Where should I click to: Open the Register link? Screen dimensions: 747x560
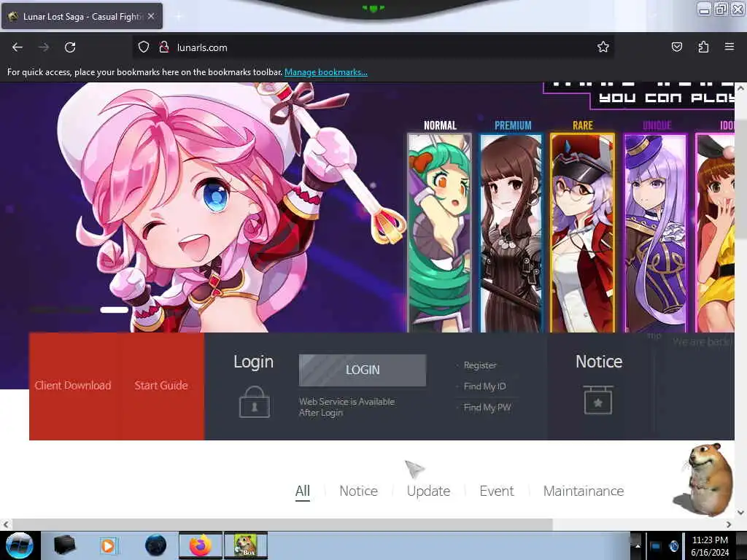tap(480, 365)
